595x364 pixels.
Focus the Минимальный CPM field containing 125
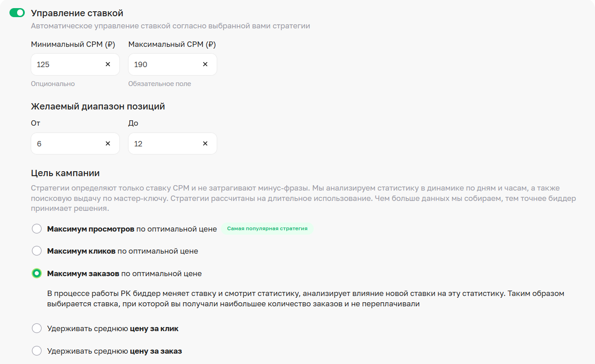[68, 64]
